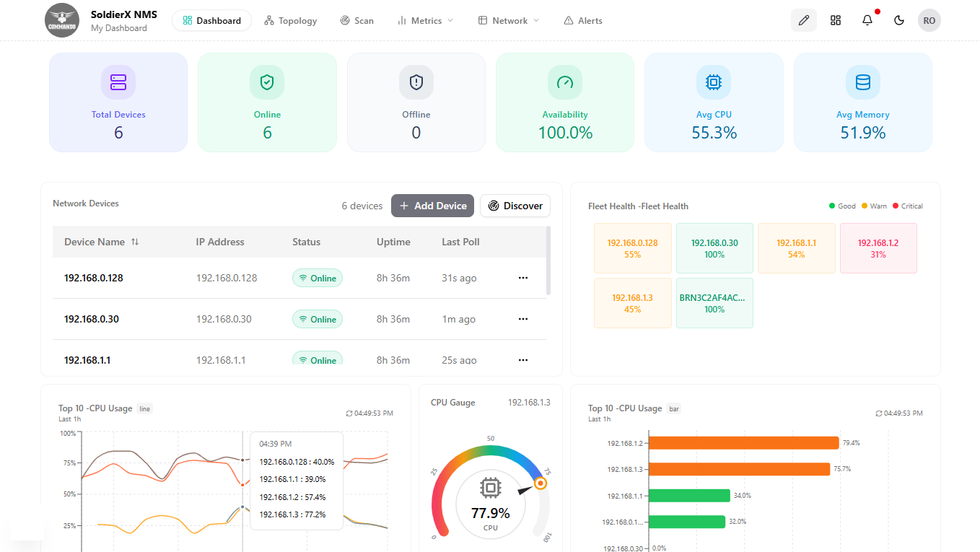Image resolution: width=980 pixels, height=552 pixels.
Task: Select the 192.168.1.2 critical health tile
Action: point(878,248)
